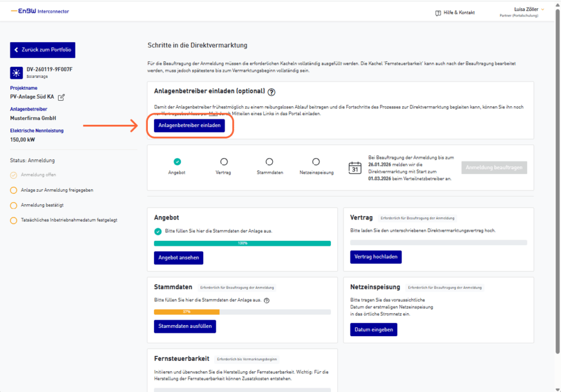Click the Hilfe & Kontakt chat icon
The height and width of the screenshot is (392, 561).
[438, 13]
